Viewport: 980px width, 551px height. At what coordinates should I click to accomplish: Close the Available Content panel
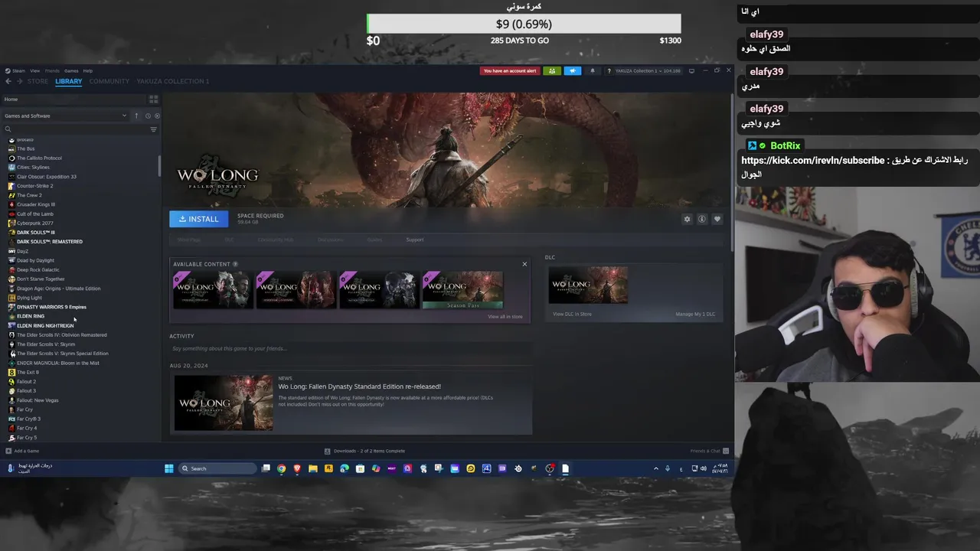point(524,264)
